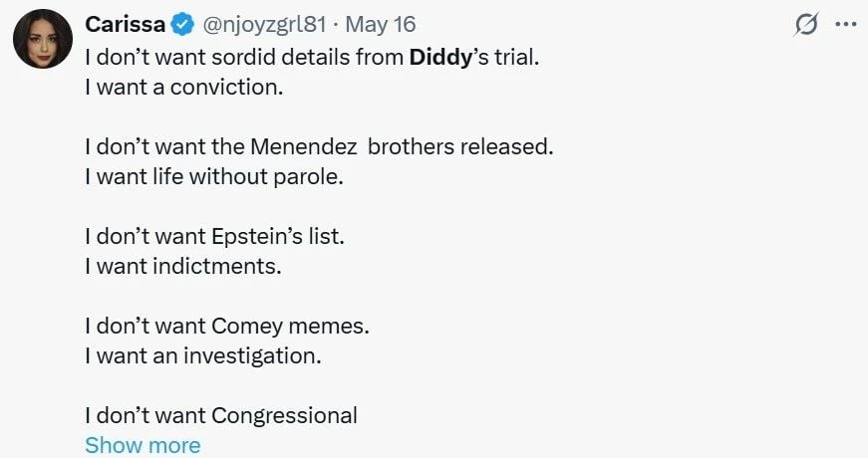This screenshot has width=868, height=458.
Task: Click the "I don't want Epstein's list." line
Action: 215,236
